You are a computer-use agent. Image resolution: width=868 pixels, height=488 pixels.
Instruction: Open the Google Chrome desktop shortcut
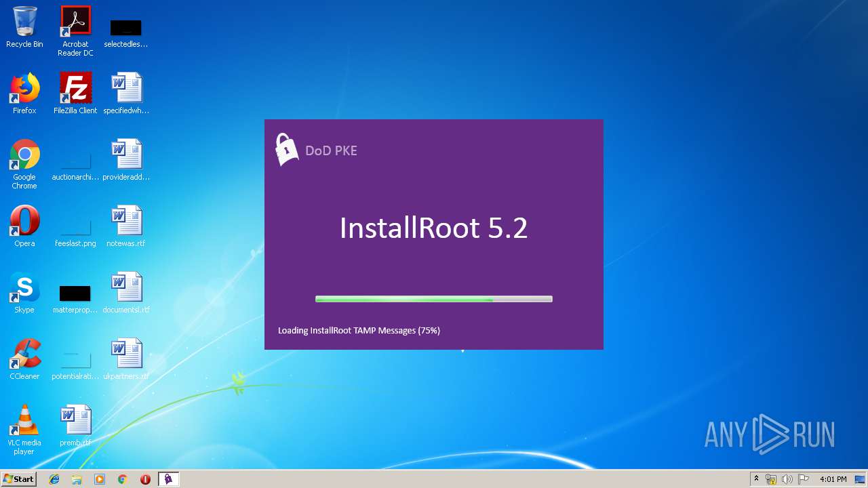(x=24, y=164)
